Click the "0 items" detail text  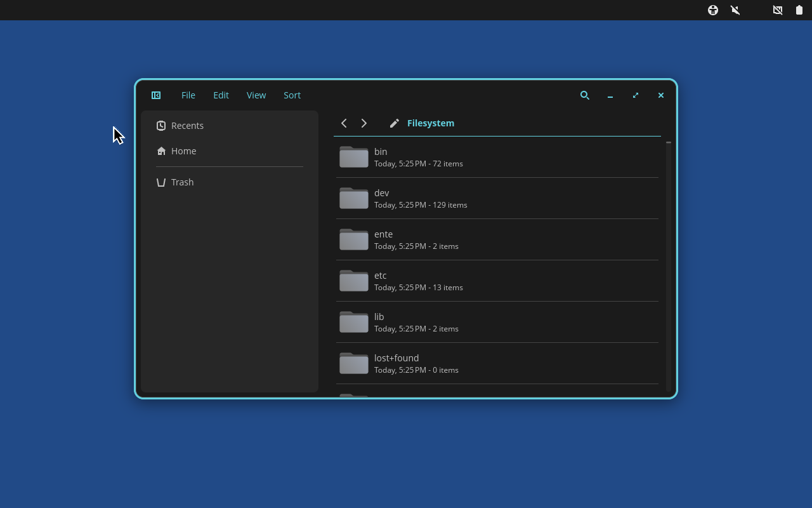445,370
